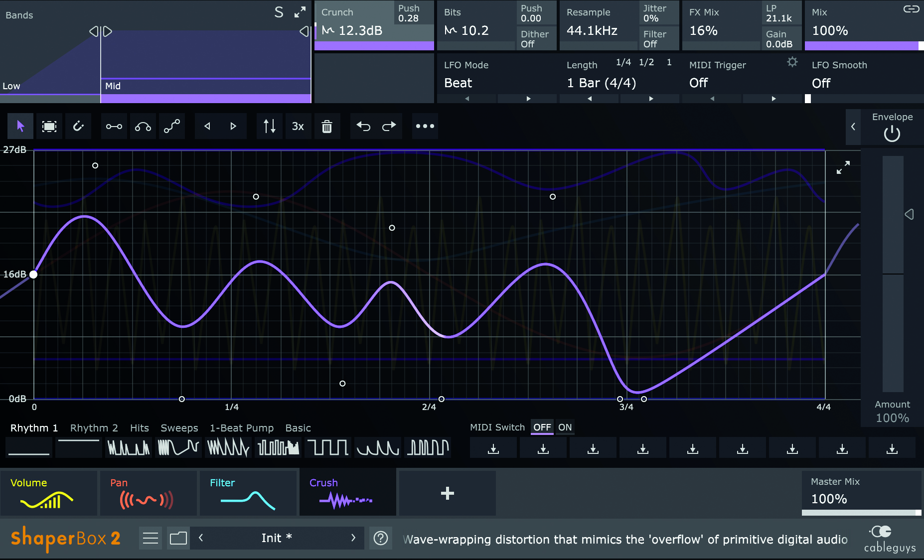Image resolution: width=924 pixels, height=560 pixels.
Task: Select the marquee selection tool
Action: [x=49, y=126]
